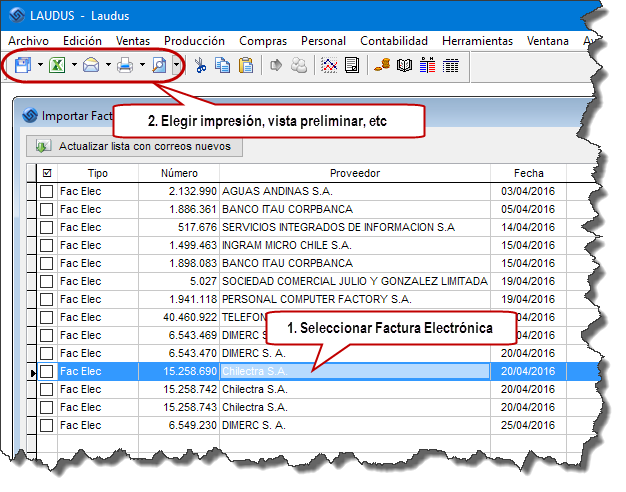Open the line chart toolbar icon
Image resolution: width=626 pixels, height=492 pixels.
coord(329,65)
